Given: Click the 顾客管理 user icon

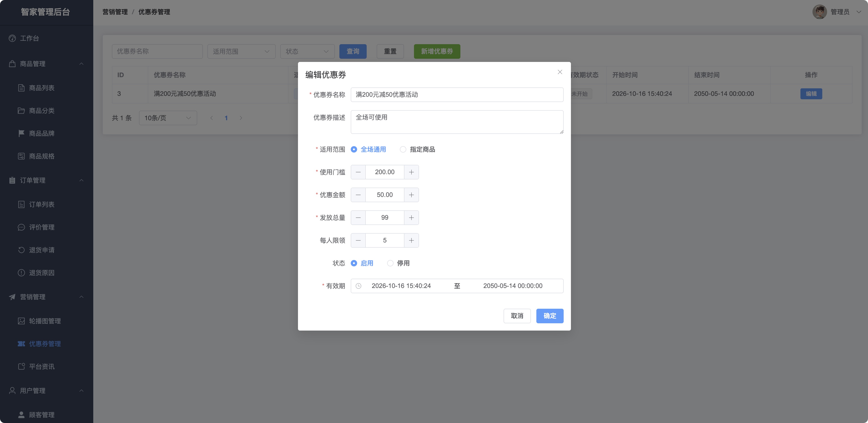Looking at the screenshot, I should click(x=21, y=415).
